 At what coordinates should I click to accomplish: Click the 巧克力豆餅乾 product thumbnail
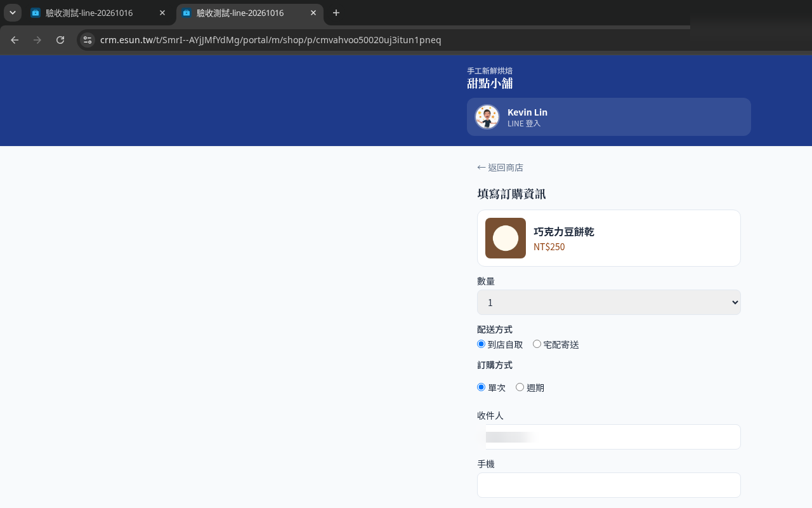pos(506,238)
